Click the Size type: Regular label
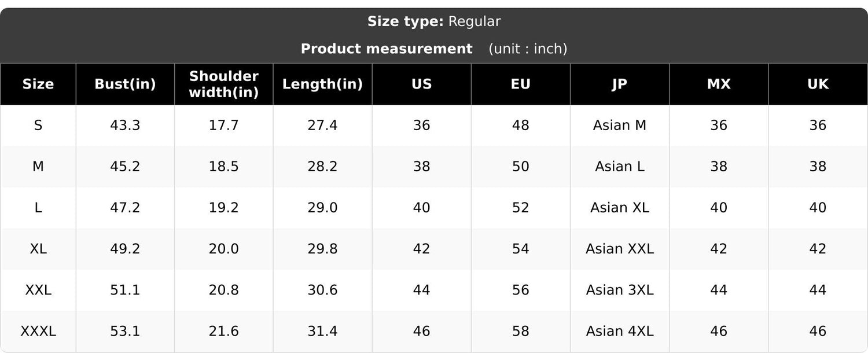This screenshot has height=353, width=868. (434, 22)
